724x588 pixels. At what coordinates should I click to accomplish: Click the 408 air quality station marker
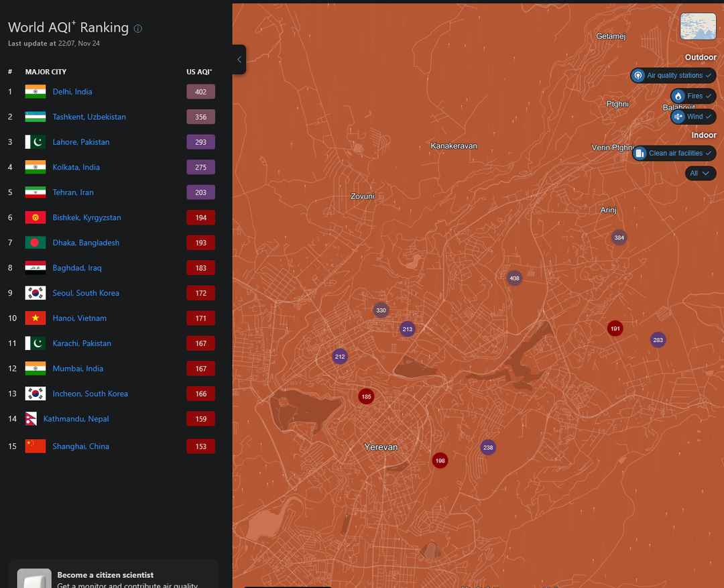(514, 278)
